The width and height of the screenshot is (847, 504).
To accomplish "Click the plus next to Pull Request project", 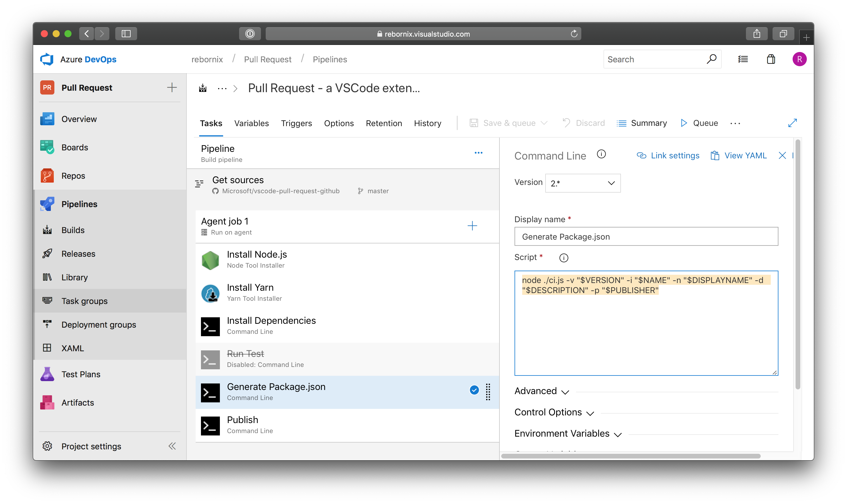I will click(172, 87).
